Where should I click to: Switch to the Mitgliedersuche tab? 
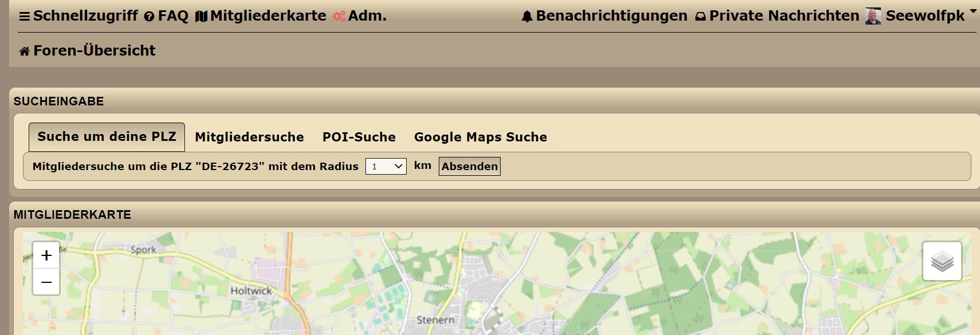[x=249, y=137]
